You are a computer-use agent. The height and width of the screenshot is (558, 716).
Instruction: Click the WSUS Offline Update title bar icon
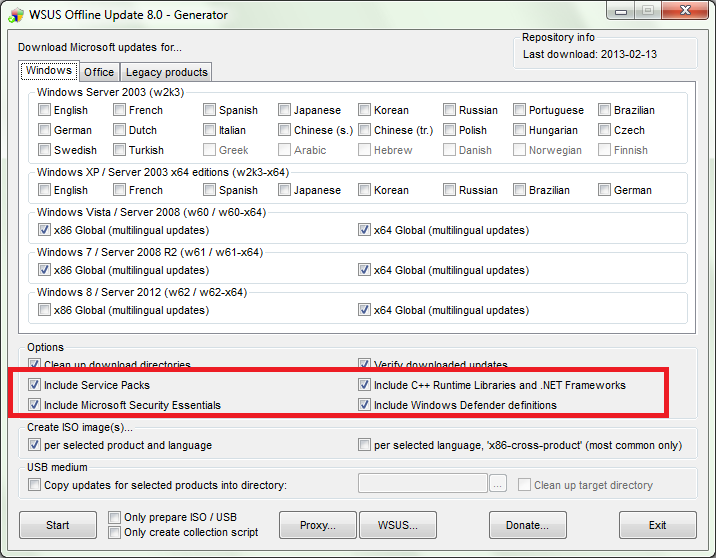pos(15,15)
